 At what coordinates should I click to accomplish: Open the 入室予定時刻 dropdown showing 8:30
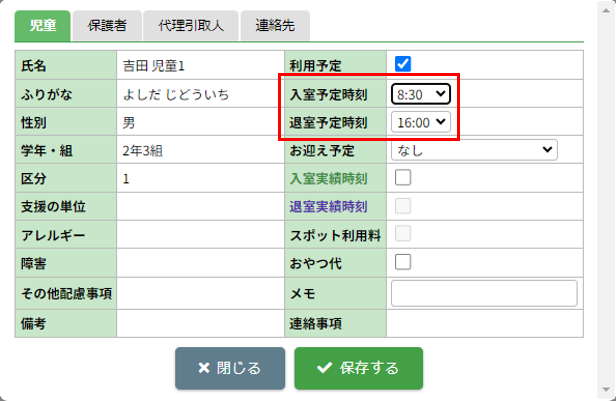(421, 93)
